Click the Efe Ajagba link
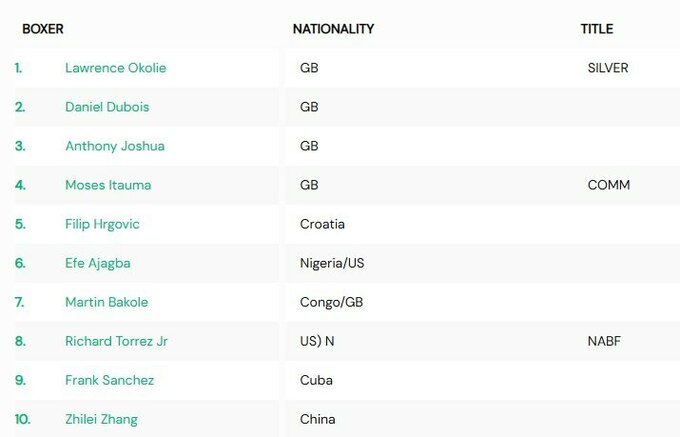 [97, 263]
